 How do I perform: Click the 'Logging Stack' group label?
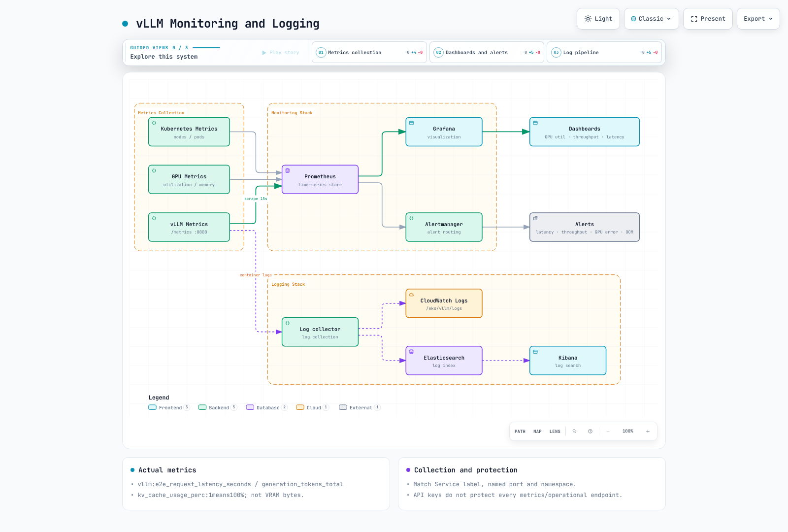(x=288, y=284)
